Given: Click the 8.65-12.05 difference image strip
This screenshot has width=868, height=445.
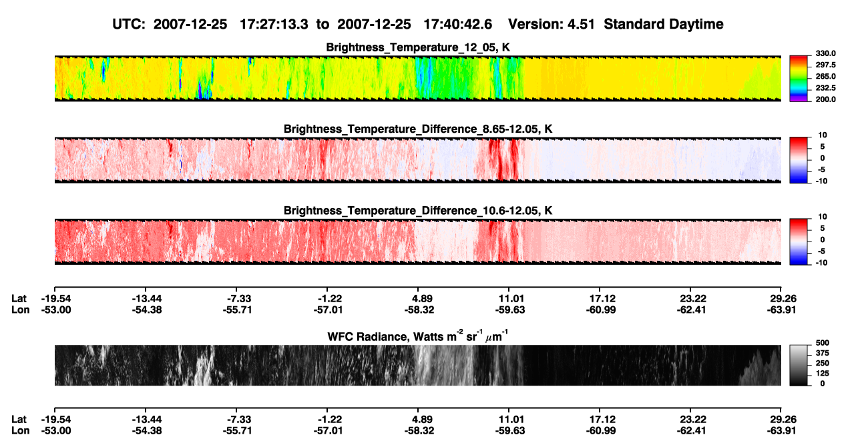Looking at the screenshot, I should coord(418,160).
